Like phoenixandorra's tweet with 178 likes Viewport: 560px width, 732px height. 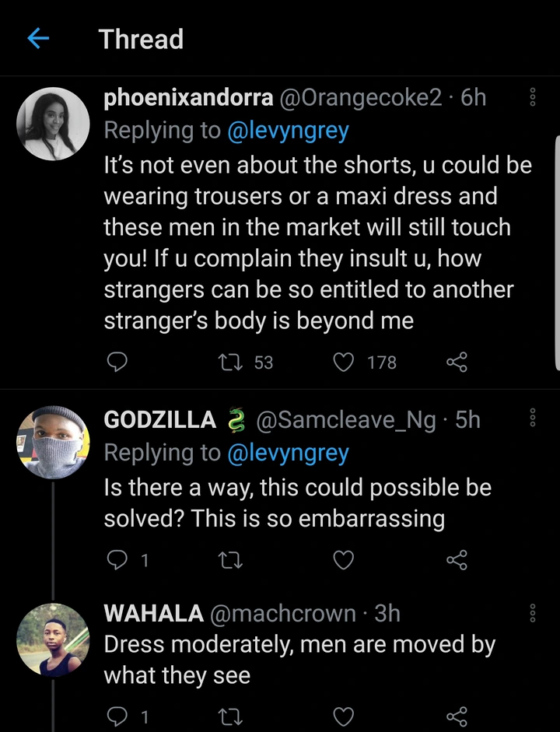[x=343, y=362]
